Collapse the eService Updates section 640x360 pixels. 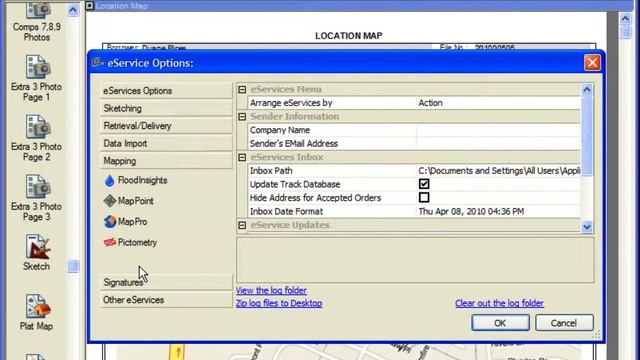[x=242, y=225]
